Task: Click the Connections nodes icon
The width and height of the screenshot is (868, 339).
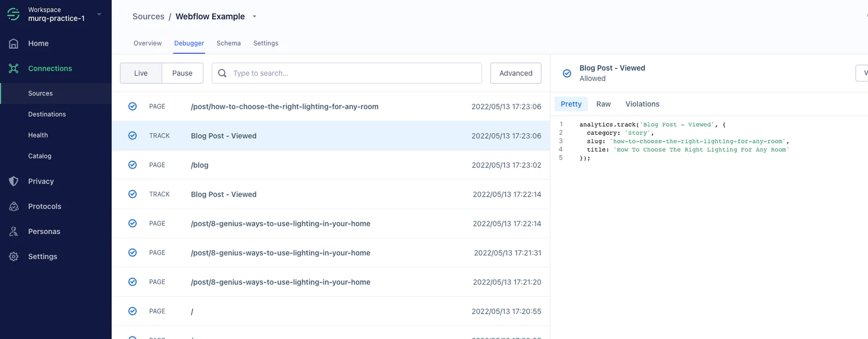Action: [x=14, y=68]
